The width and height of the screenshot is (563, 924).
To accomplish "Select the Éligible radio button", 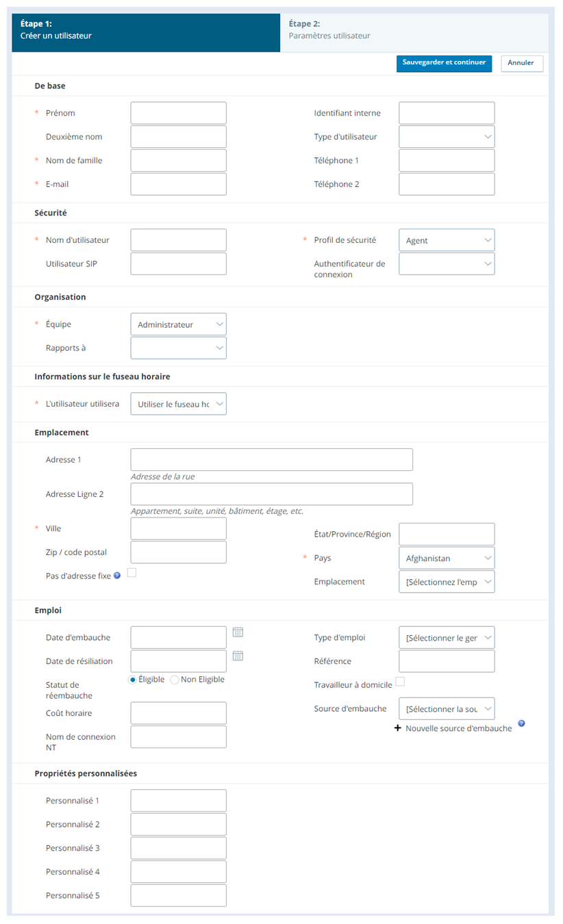I will pyautogui.click(x=132, y=678).
